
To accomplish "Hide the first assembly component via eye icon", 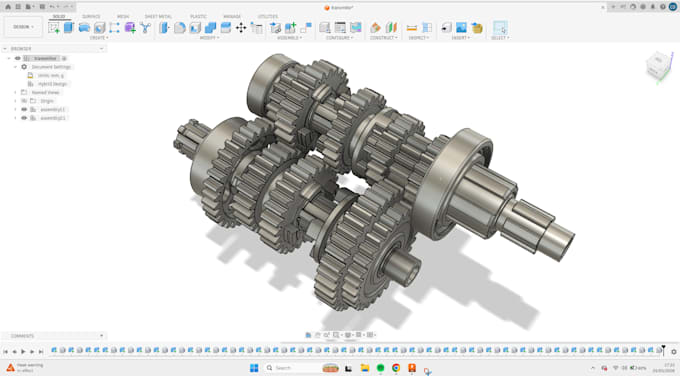I will pos(24,109).
